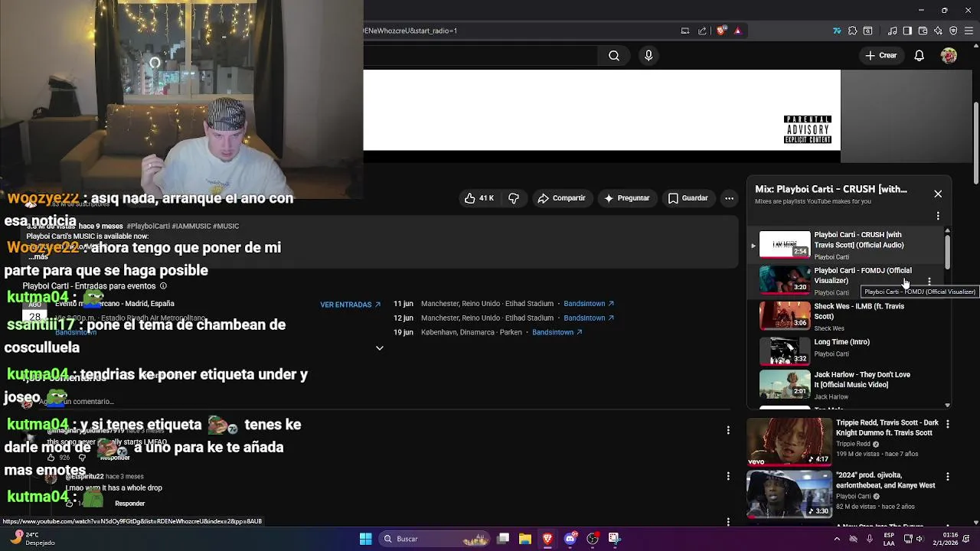Open the browser hamburger main menu

click(969, 31)
